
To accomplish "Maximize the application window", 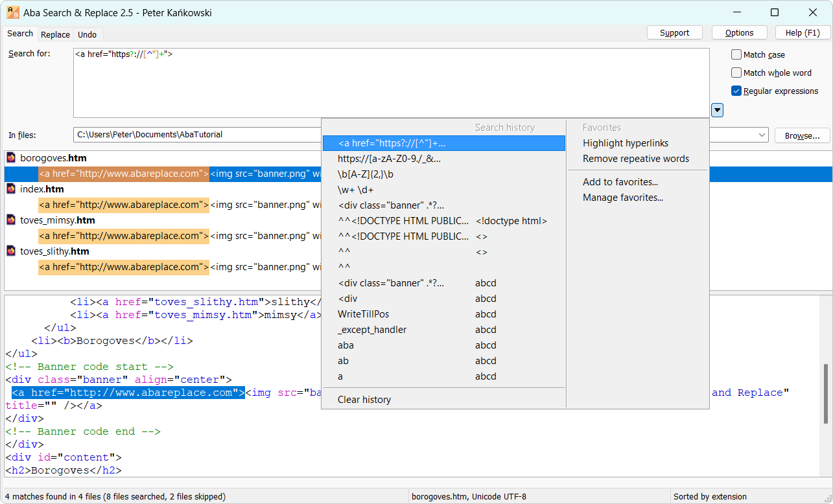I will (774, 12).
